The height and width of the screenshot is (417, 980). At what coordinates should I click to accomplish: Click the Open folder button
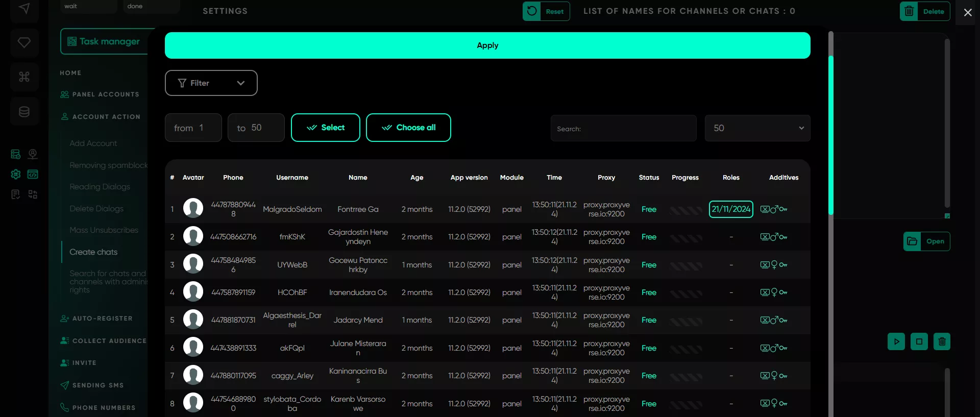(x=927, y=241)
